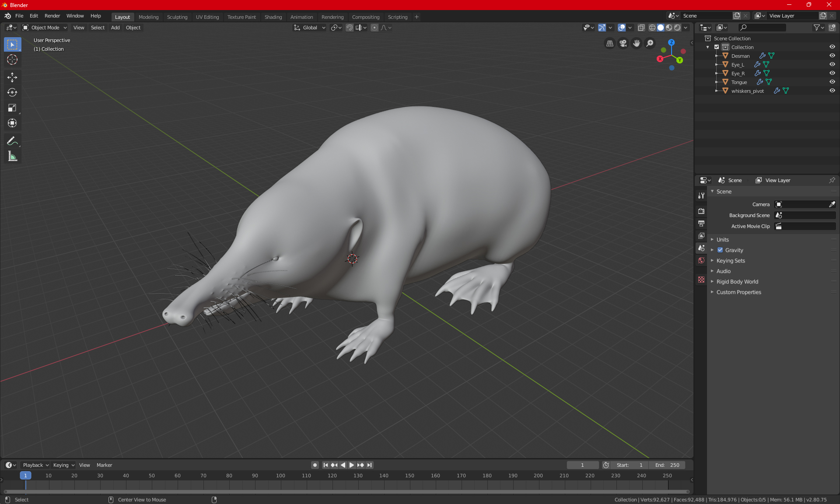Switch to Shading workspace tab
Viewport: 840px width, 504px height.
(x=273, y=17)
